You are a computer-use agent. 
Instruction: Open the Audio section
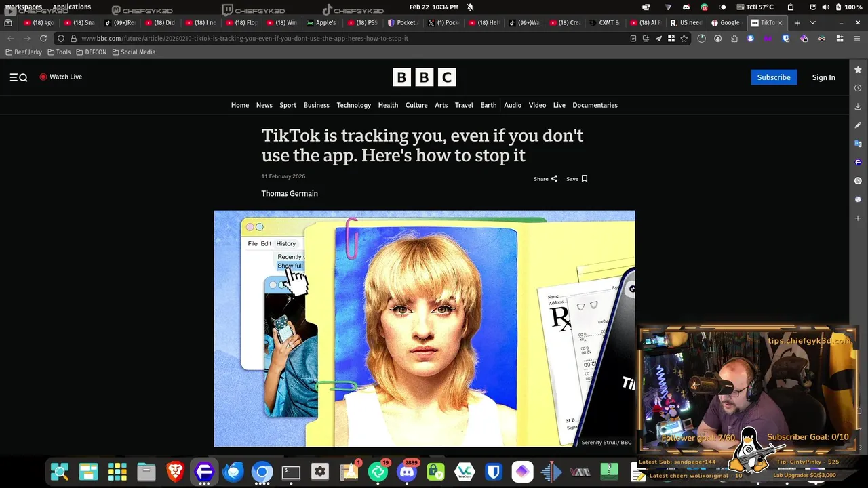[513, 105]
